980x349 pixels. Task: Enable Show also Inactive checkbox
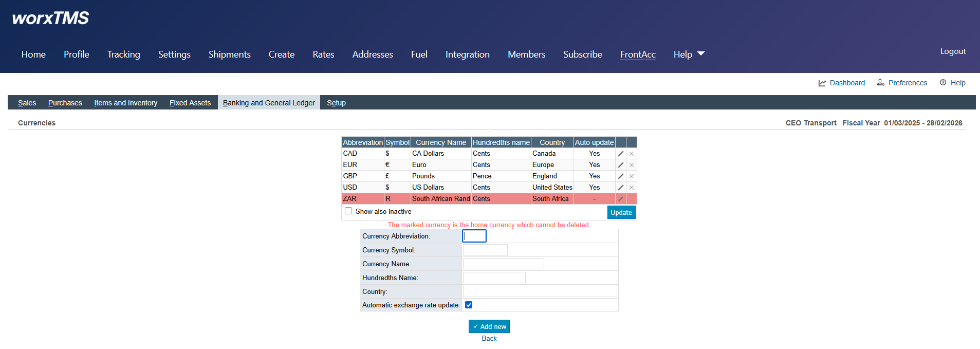point(348,211)
